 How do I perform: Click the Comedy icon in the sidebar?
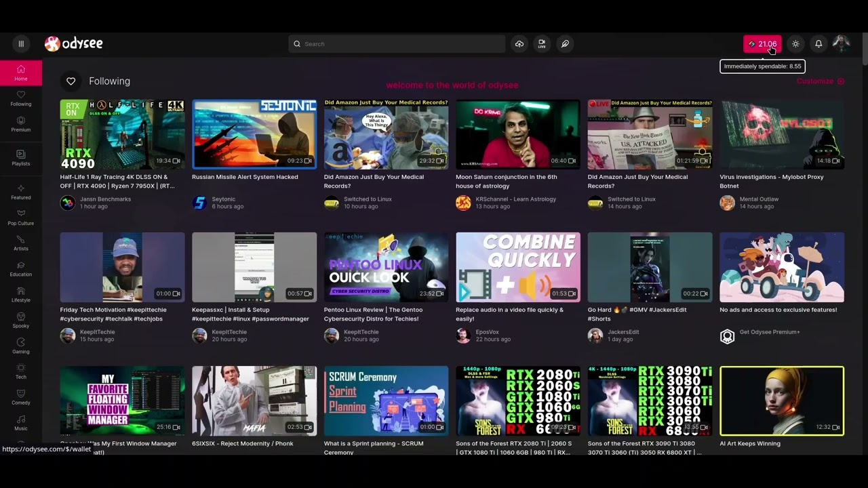pyautogui.click(x=21, y=394)
